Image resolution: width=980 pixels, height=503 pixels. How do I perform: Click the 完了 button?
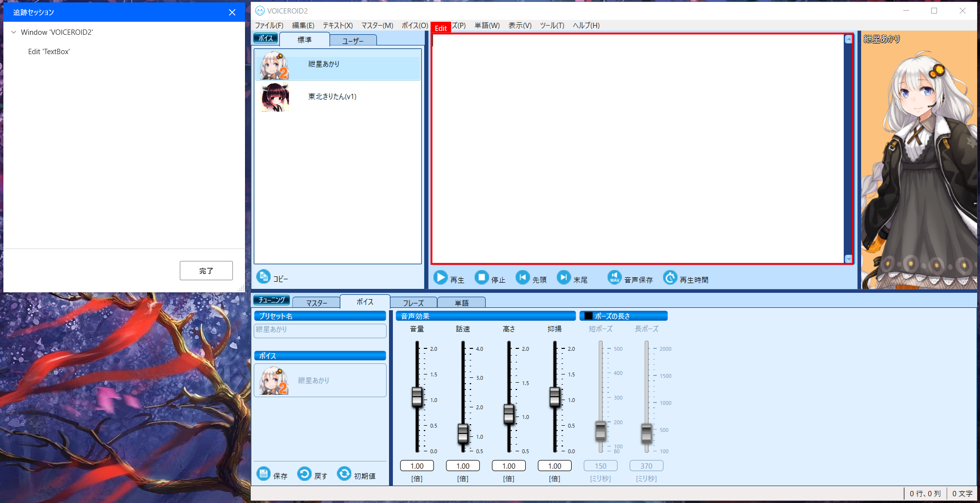click(x=206, y=271)
